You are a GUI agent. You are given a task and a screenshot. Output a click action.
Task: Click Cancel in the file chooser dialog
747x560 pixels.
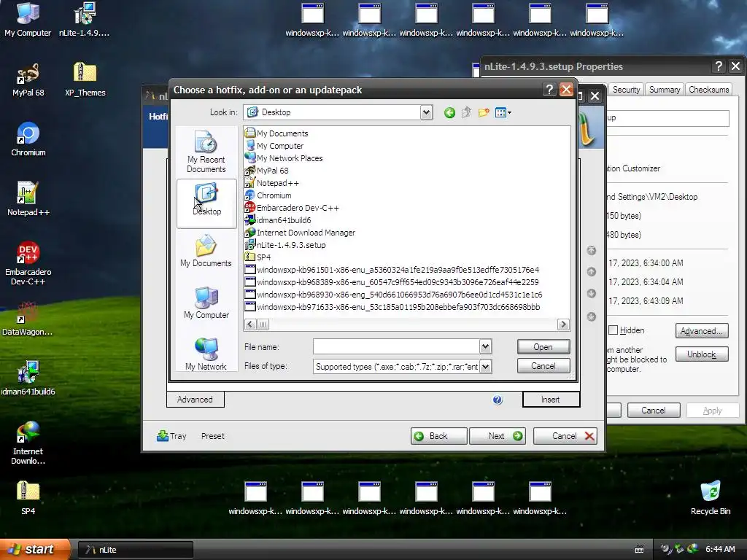543,366
